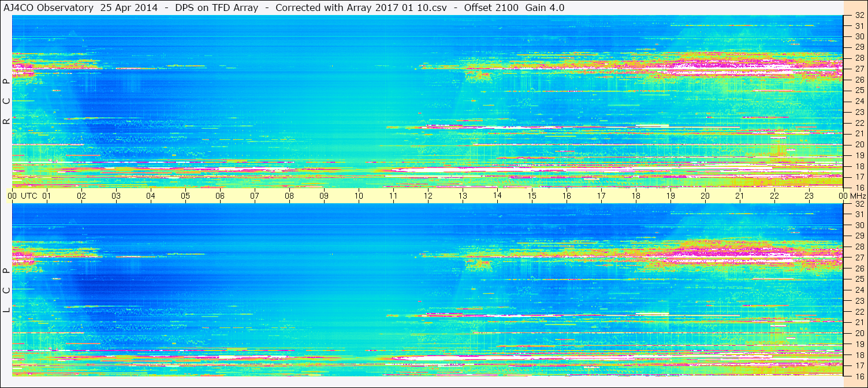Click the 'Offset 2100' text
Image resolution: width=868 pixels, height=388 pixels.
click(x=492, y=8)
